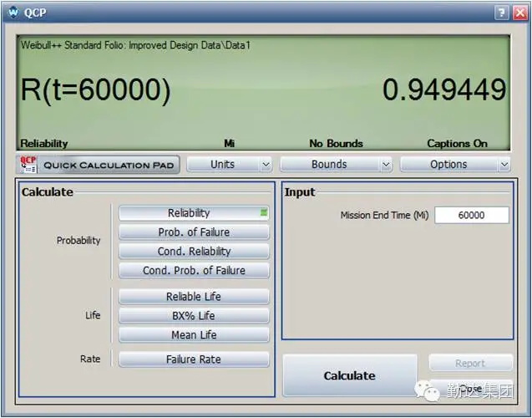The height and width of the screenshot is (418, 532).
Task: Click the large Calculate button
Action: tap(350, 375)
